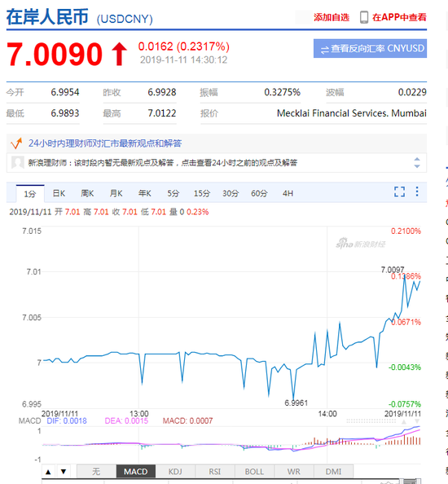
Task: Switch to 年K chart tab
Action: (144, 194)
